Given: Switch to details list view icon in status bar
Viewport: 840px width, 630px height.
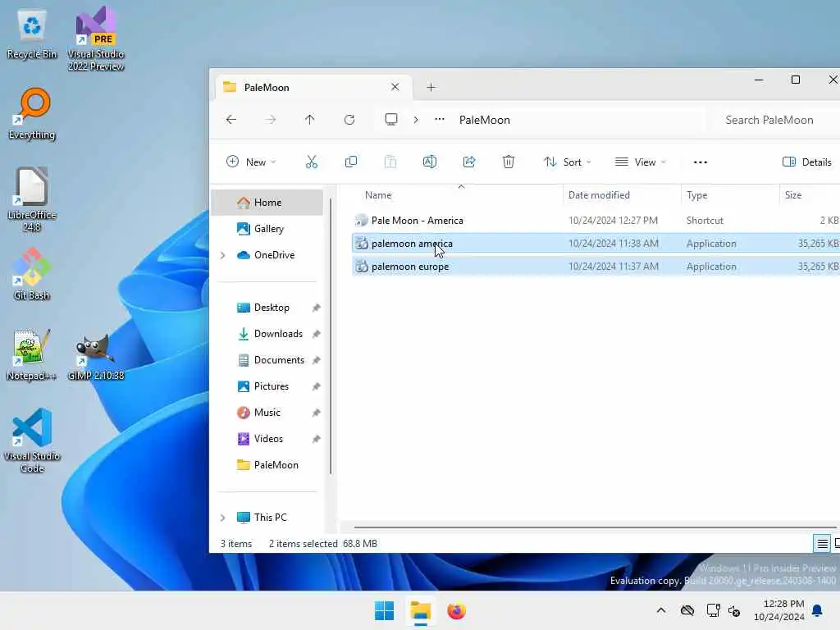Looking at the screenshot, I should (x=822, y=544).
